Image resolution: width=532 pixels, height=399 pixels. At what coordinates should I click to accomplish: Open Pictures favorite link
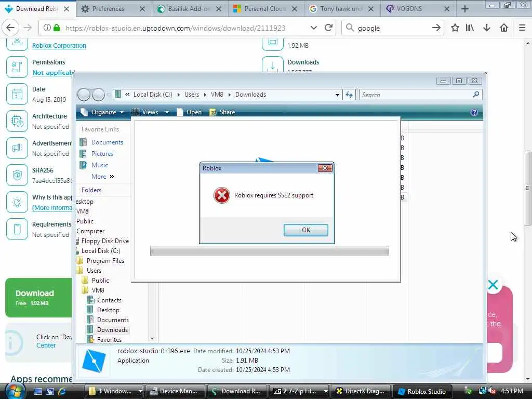coord(102,154)
